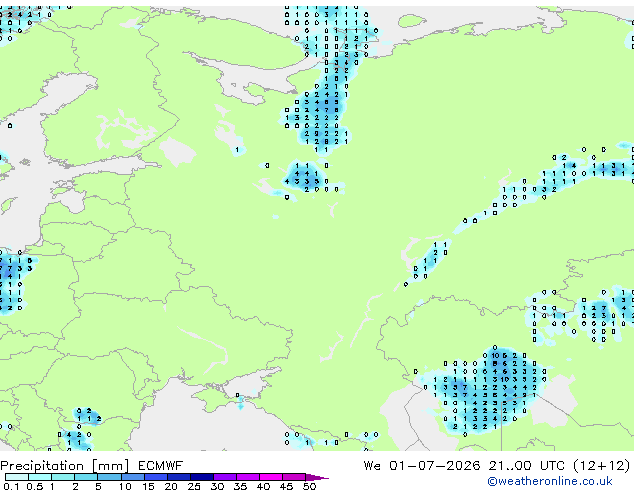
Task: Click the "21..00 UTC" time text
Action: click(526, 466)
